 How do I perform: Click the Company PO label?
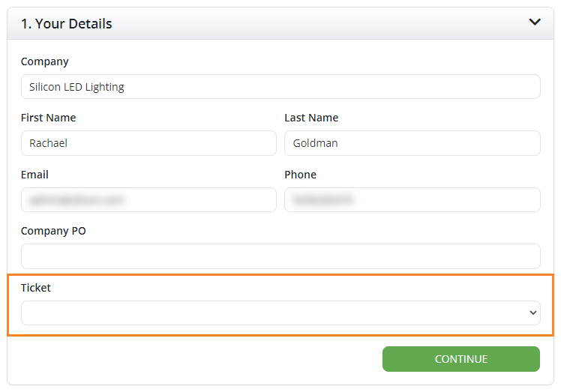[53, 231]
